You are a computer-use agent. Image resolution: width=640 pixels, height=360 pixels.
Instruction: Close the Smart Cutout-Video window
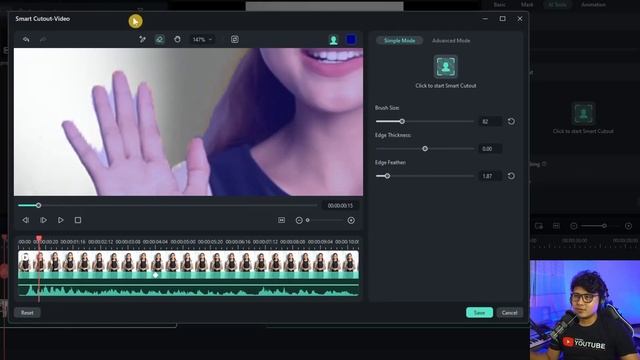[x=520, y=19]
